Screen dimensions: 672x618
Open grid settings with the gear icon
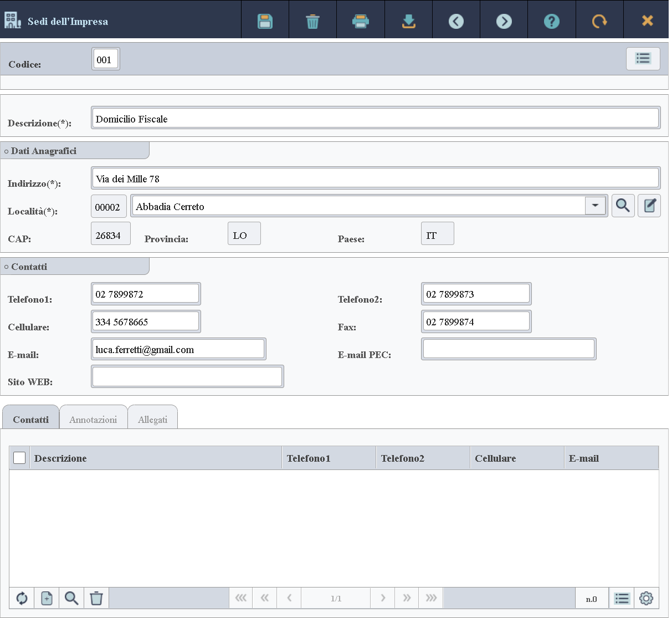(x=647, y=598)
